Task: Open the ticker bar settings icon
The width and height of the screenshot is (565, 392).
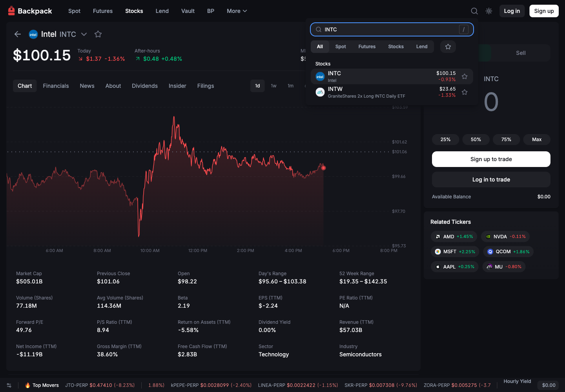Action: coord(9,385)
